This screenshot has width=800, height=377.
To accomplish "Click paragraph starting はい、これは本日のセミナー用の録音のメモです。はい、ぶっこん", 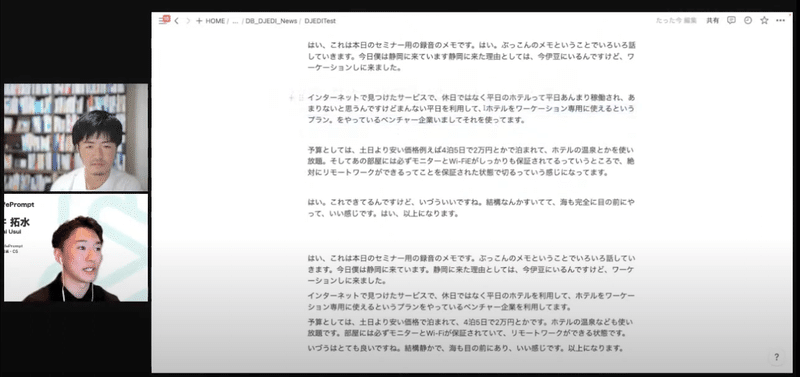I will [471, 56].
